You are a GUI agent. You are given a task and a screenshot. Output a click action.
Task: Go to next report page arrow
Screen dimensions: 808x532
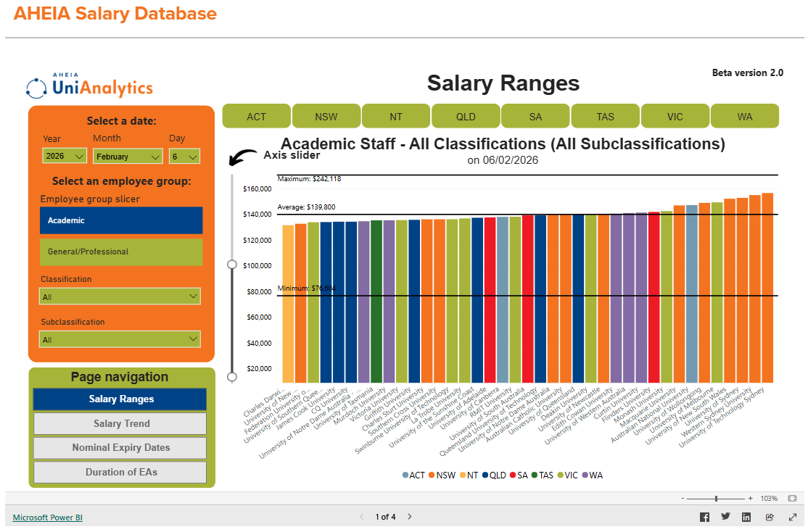tap(410, 517)
